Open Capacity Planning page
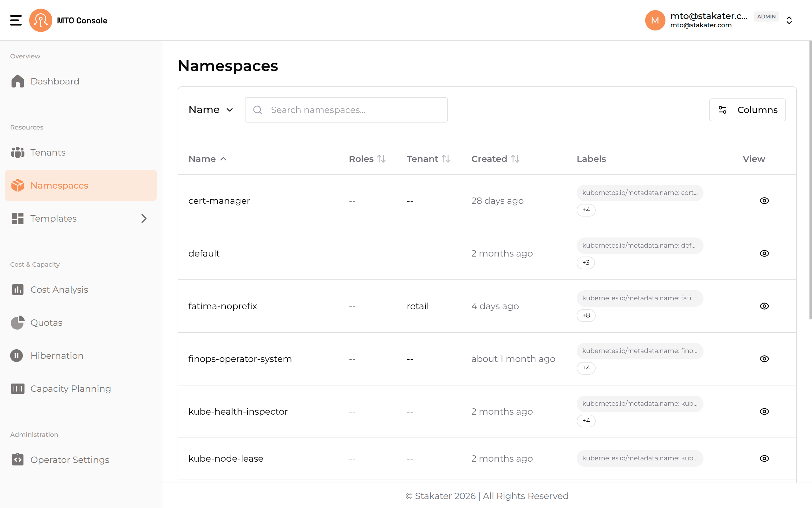Image resolution: width=812 pixels, height=508 pixels. coord(81,388)
